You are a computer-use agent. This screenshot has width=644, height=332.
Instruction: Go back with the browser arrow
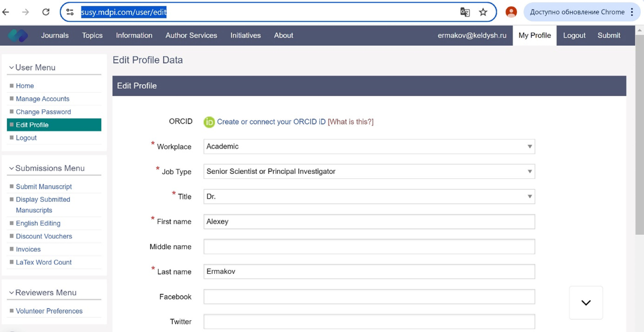(x=5, y=12)
